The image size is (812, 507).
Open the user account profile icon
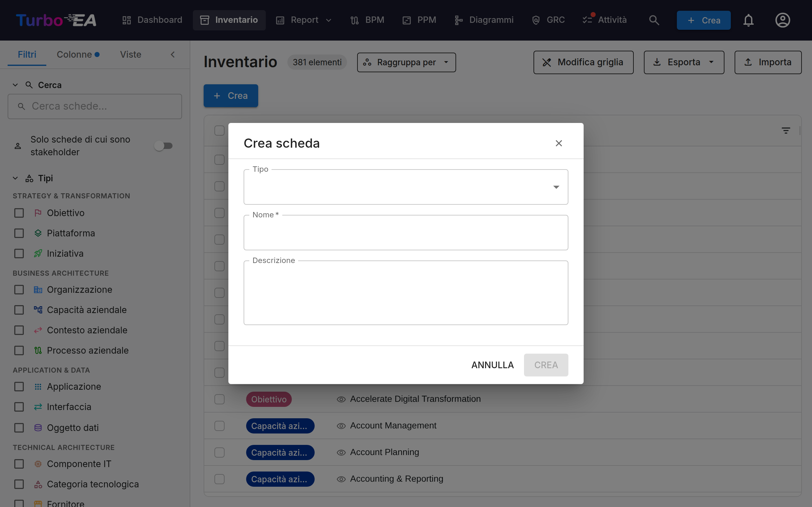(783, 20)
